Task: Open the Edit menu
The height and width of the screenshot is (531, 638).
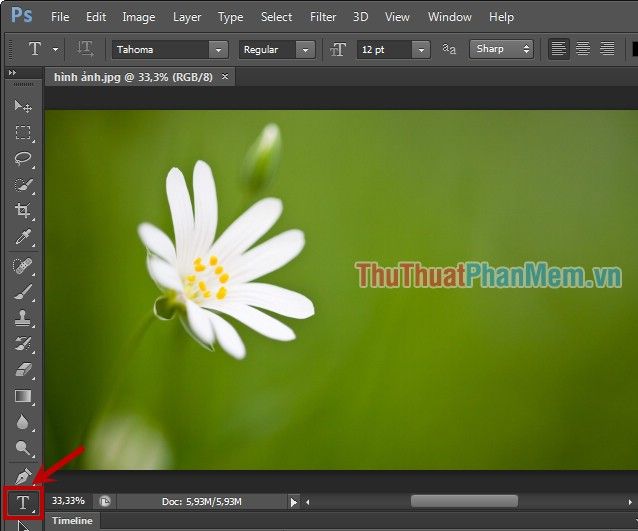Action: point(96,17)
